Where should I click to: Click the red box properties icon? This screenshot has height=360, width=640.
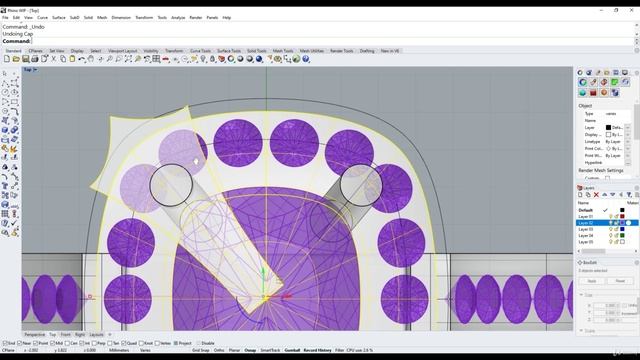[x=593, y=93]
